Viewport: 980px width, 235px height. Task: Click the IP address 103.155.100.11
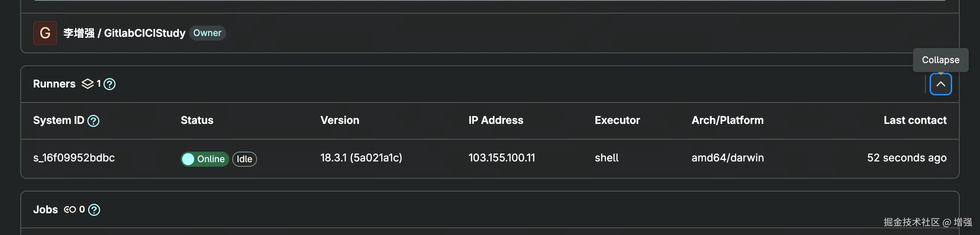pos(501,158)
